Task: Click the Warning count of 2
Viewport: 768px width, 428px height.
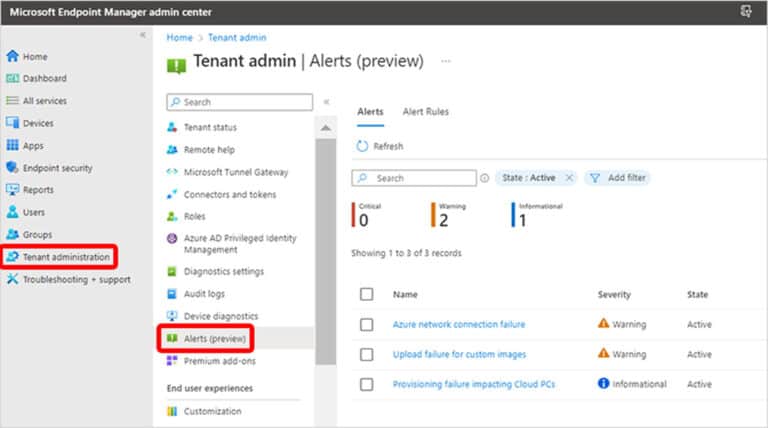Action: 444,220
